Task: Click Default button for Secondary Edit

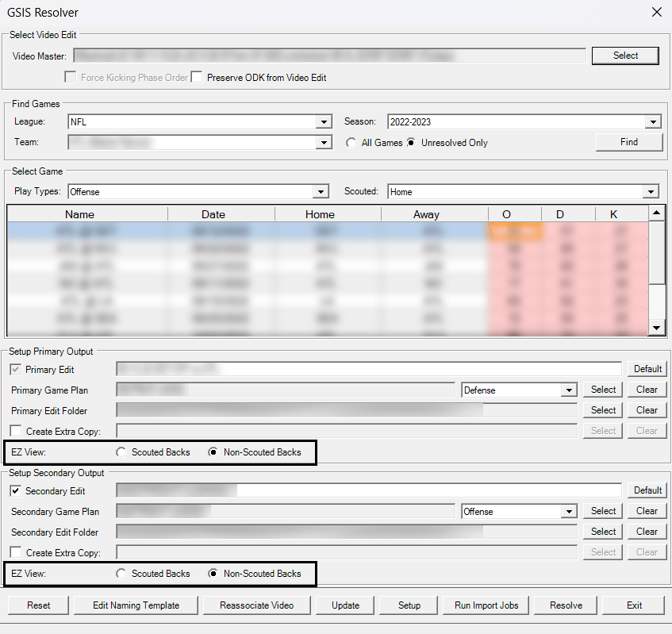Action: click(647, 490)
